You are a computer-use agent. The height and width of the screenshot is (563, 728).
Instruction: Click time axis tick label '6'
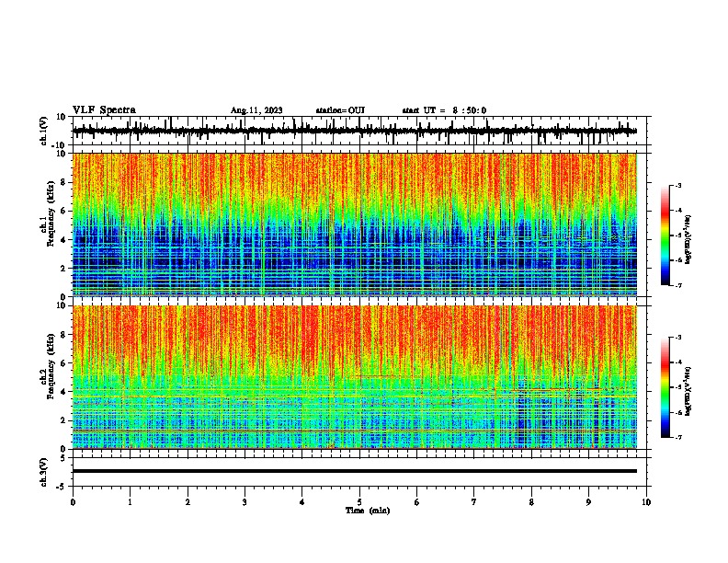pyautogui.click(x=417, y=502)
